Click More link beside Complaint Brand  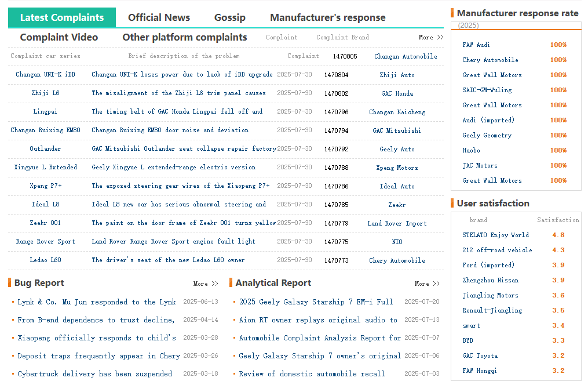(x=431, y=37)
